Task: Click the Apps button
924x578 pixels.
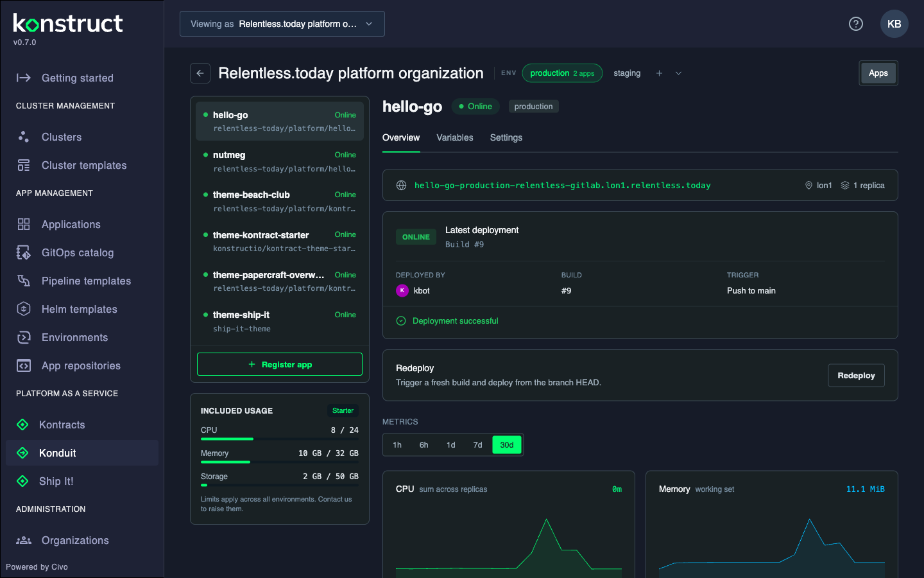Action: [x=878, y=73]
